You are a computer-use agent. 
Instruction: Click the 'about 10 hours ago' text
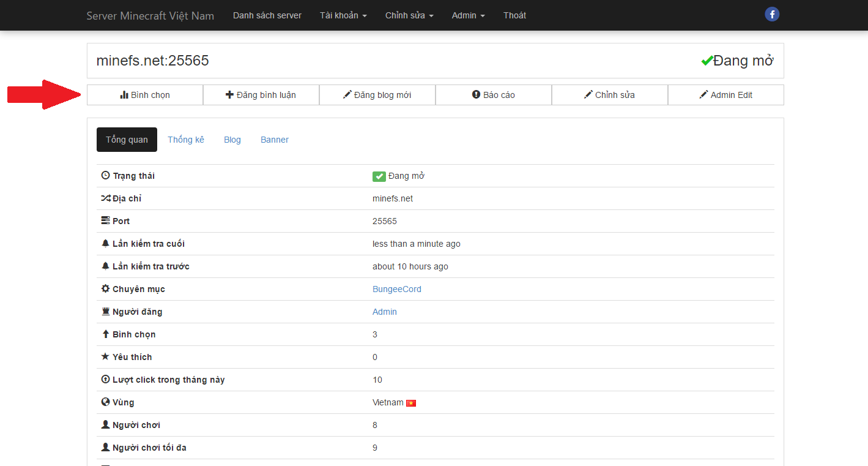pyautogui.click(x=410, y=266)
